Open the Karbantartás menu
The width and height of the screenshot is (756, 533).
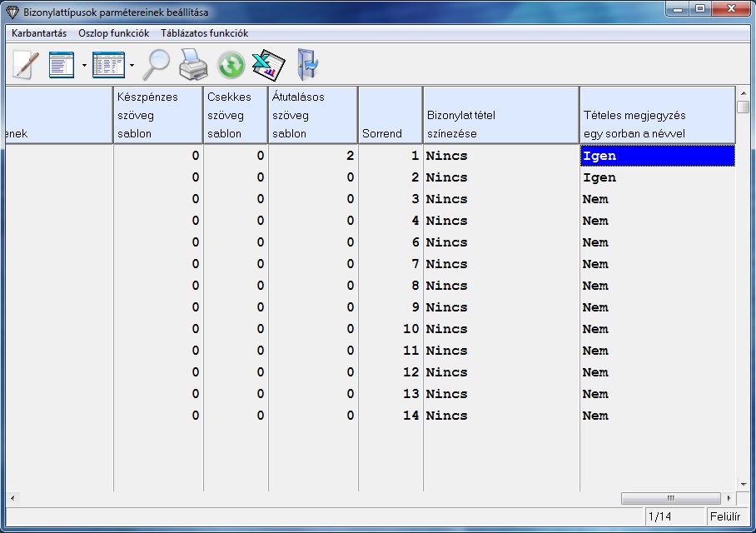pos(39,33)
